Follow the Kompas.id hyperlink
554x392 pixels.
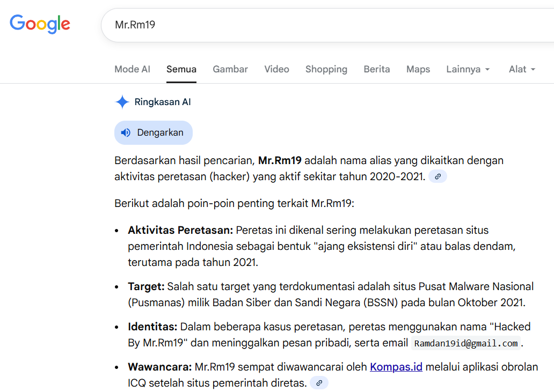[396, 367]
